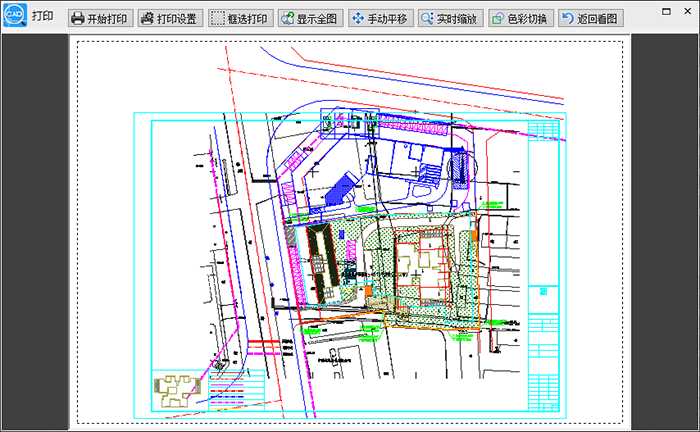Viewport: 700px width, 432px height.
Task: Click the blue hatched building in the drawing
Action: [343, 190]
